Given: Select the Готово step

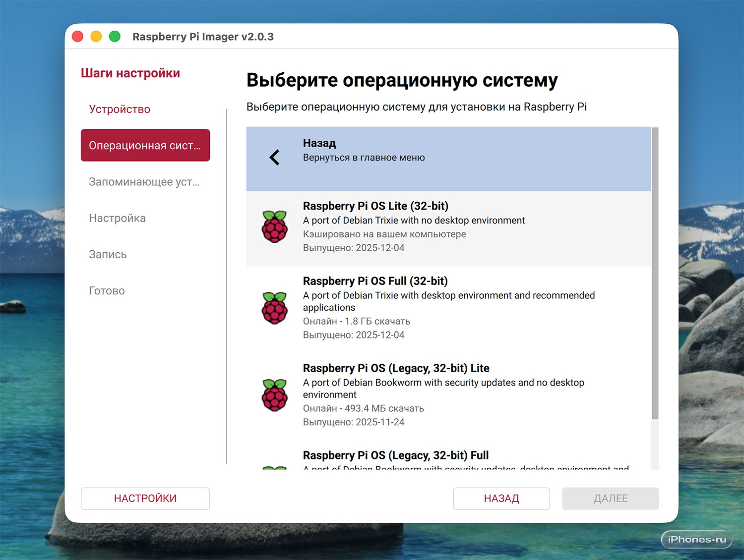Looking at the screenshot, I should click(107, 290).
